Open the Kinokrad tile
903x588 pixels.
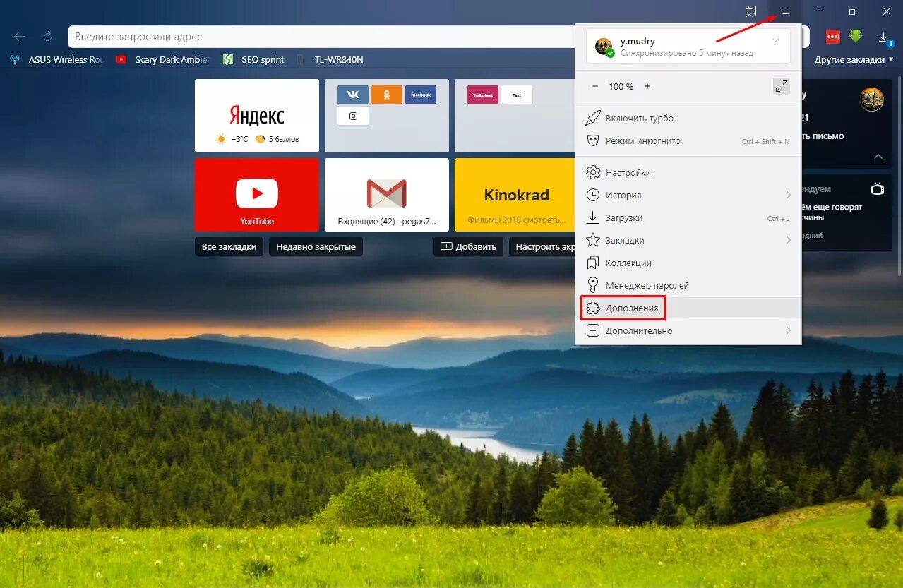(515, 195)
